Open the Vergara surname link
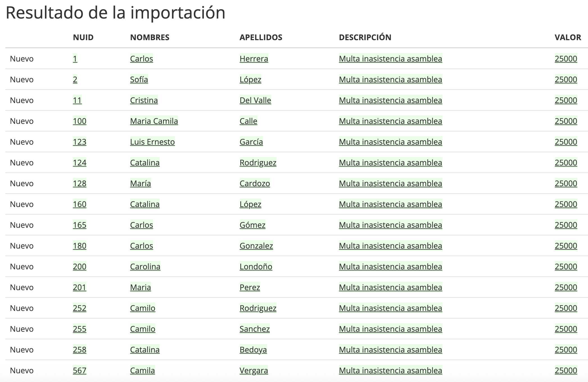The width and height of the screenshot is (588, 382). (x=254, y=370)
